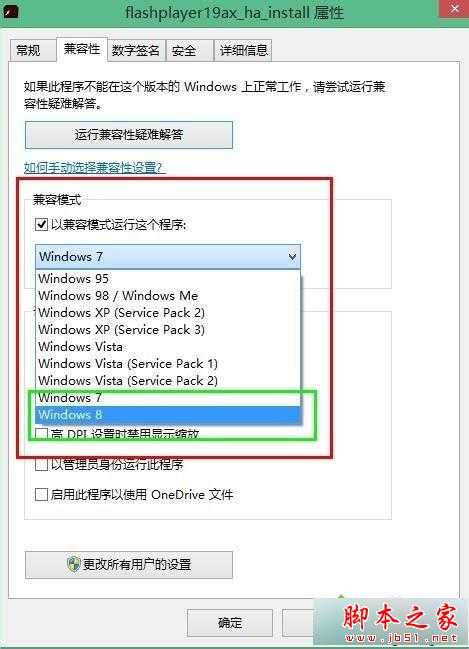This screenshot has height=649, width=469.
Task: Click the shield icon on change-all-users button
Action: coord(73,564)
